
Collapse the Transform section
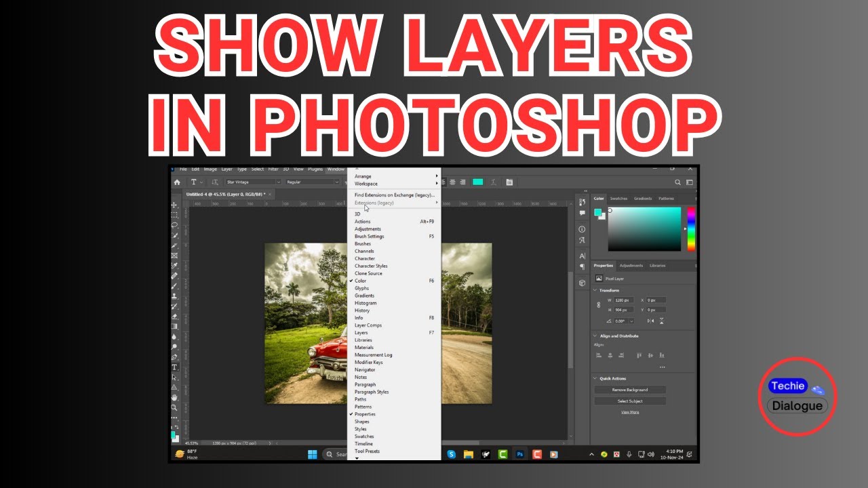[595, 290]
